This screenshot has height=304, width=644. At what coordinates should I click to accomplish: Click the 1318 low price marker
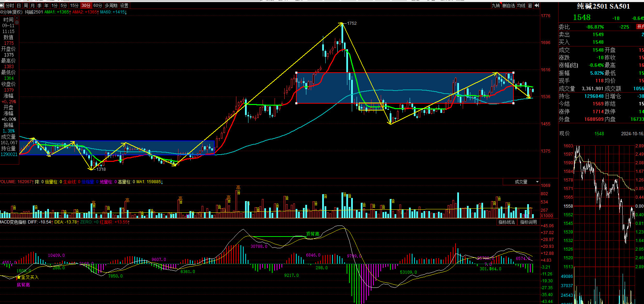101,169
